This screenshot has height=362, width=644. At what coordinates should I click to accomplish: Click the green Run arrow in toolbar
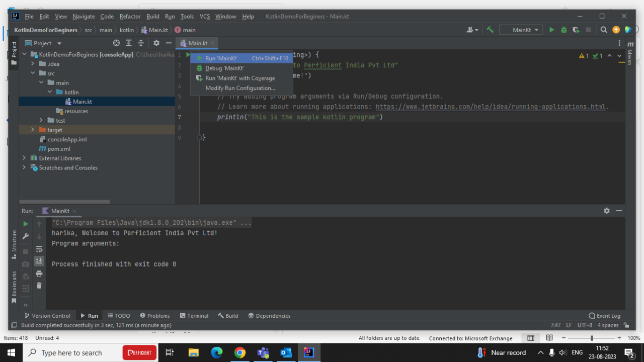(551, 30)
